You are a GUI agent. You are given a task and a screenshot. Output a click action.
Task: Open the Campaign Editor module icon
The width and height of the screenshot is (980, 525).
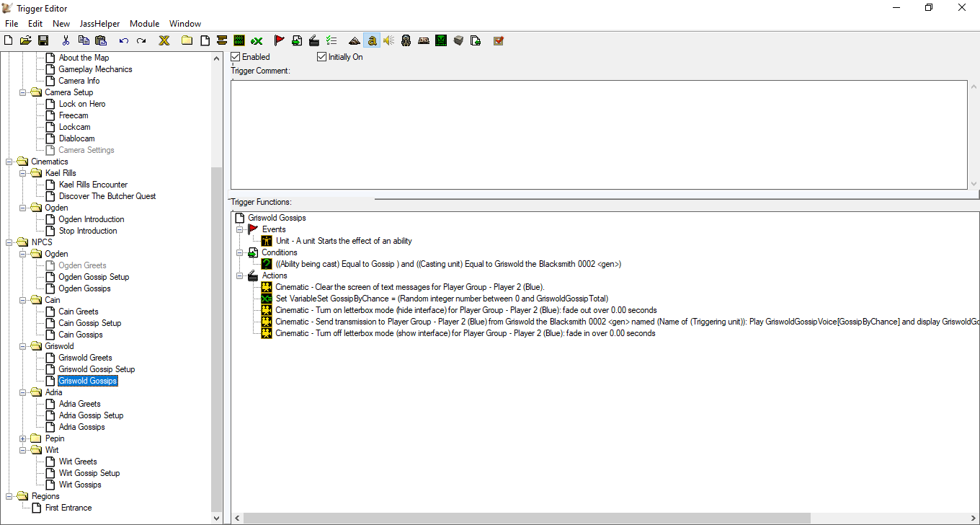coord(423,40)
